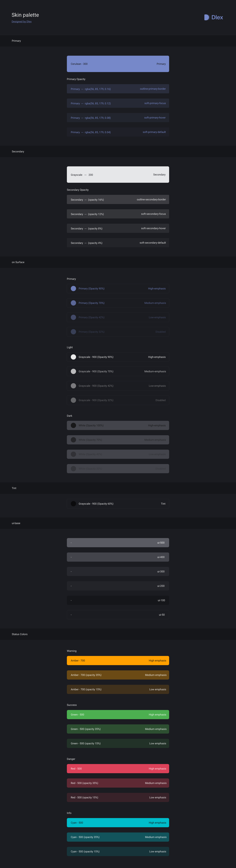Choose the soft-secondary-hover swatch
This screenshot has width=236, height=868.
(x=118, y=228)
